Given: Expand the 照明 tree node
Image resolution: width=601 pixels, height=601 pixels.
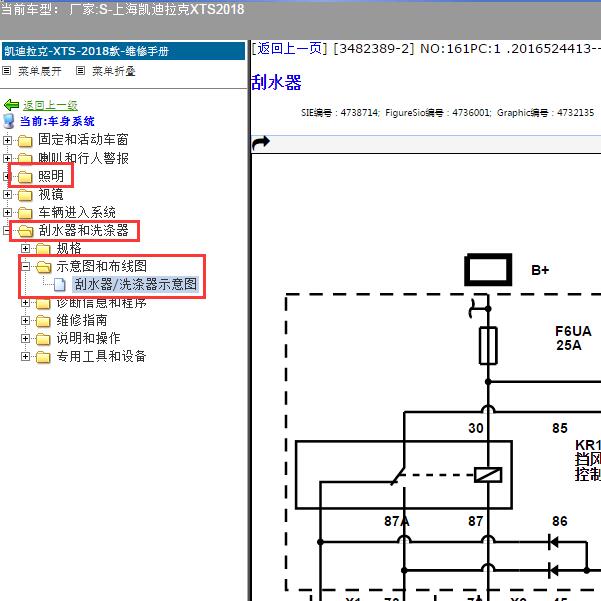Looking at the screenshot, I should [6, 176].
